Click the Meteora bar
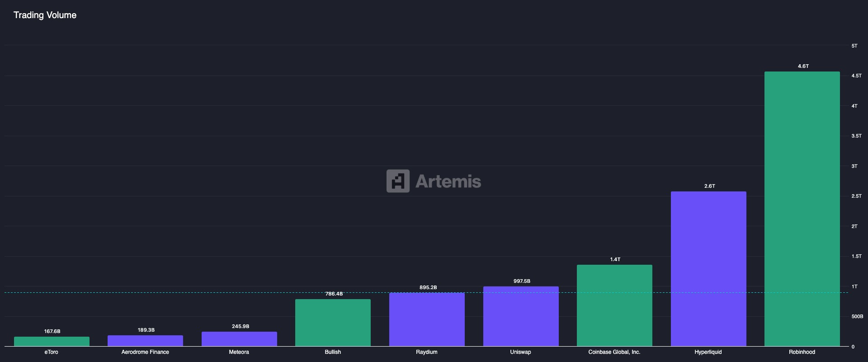This screenshot has width=868, height=362. point(239,339)
